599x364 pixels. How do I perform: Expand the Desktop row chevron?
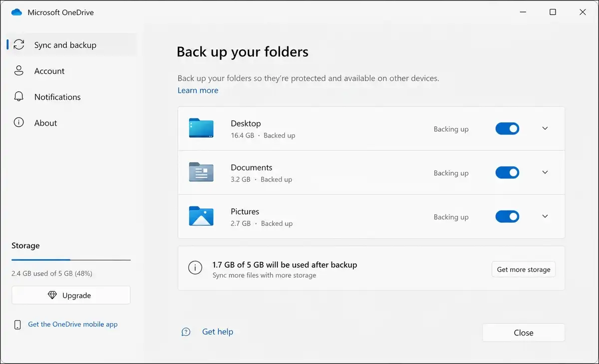[x=545, y=128]
